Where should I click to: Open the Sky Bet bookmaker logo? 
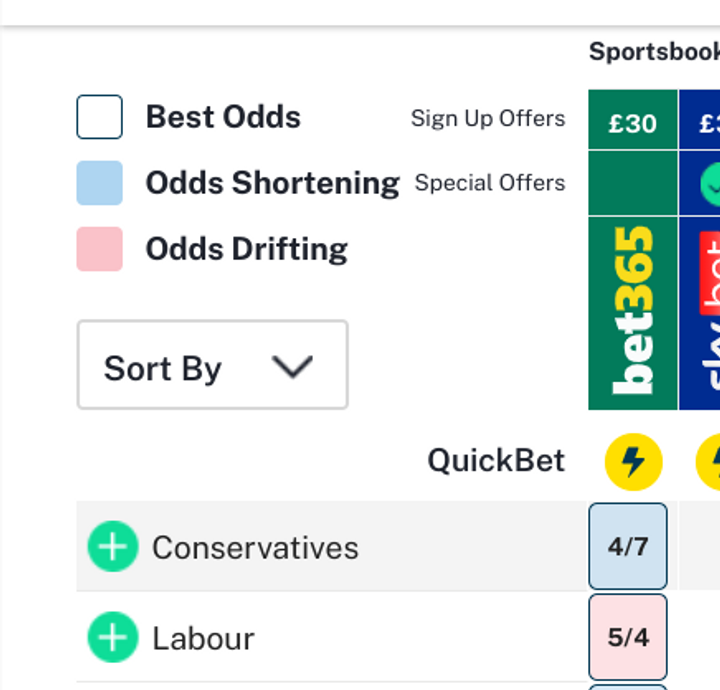coord(700,313)
